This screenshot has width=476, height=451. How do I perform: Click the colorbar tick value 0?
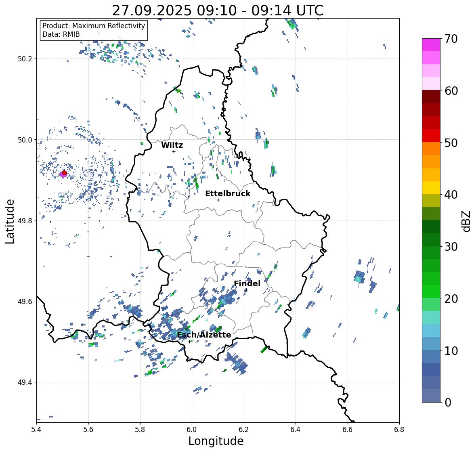[448, 403]
